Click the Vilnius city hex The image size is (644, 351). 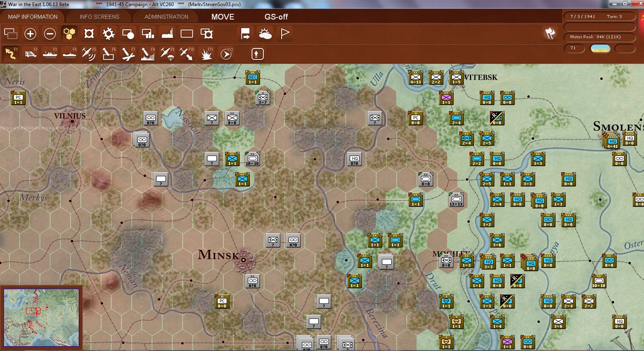72,121
